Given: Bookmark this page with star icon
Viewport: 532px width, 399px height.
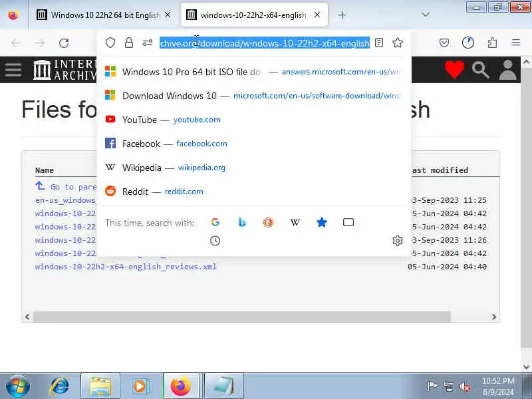Looking at the screenshot, I should [398, 43].
